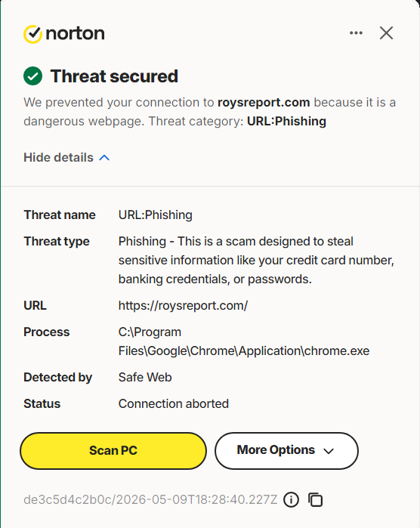
Task: Click the URL:Phishing threat category text
Action: [x=286, y=121]
